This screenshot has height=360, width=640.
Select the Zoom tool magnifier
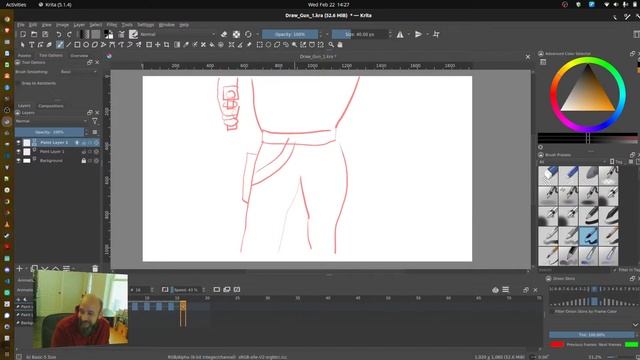click(x=331, y=44)
